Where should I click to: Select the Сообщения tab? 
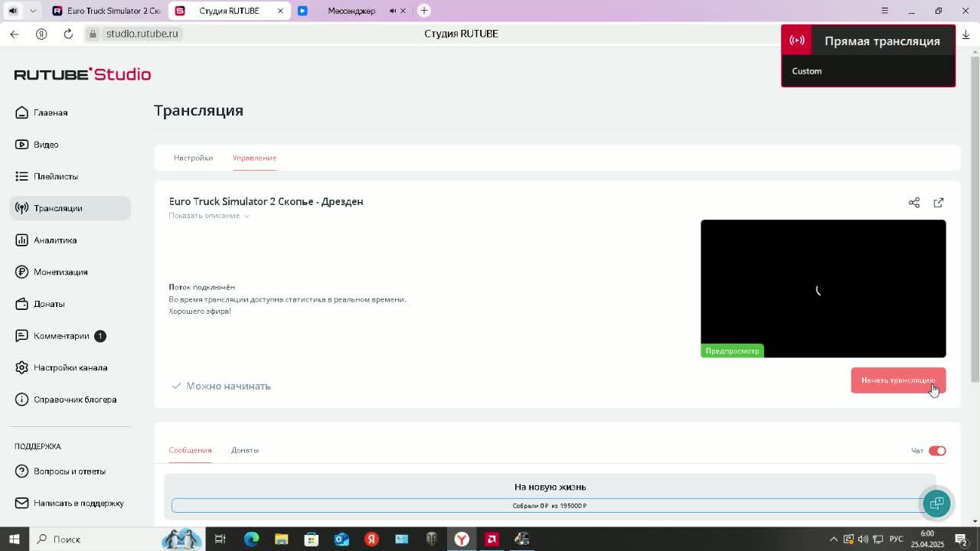coord(190,450)
